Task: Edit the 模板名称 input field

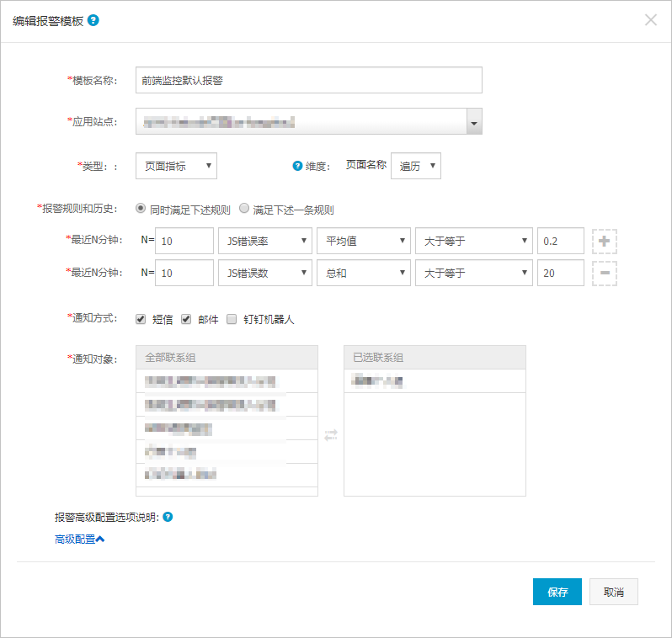Action: pos(308,80)
